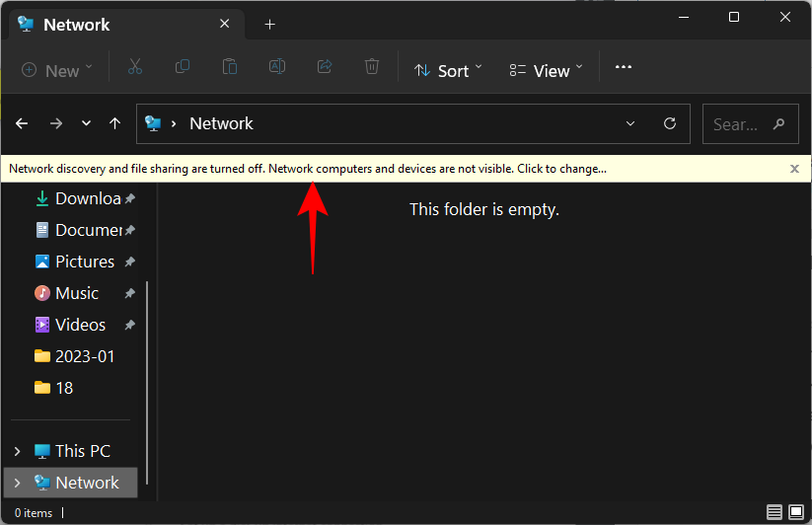This screenshot has width=812, height=525.
Task: Refresh the Network folder view
Action: pos(670,123)
